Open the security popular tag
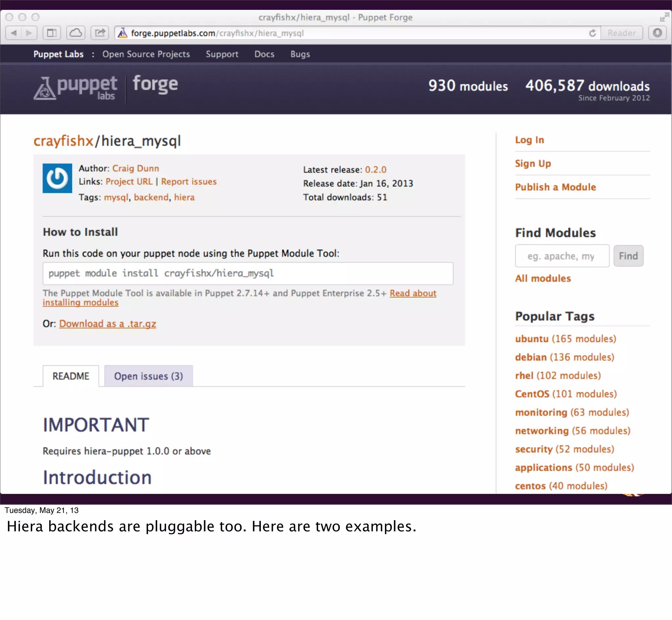The width and height of the screenshot is (672, 620). [534, 449]
